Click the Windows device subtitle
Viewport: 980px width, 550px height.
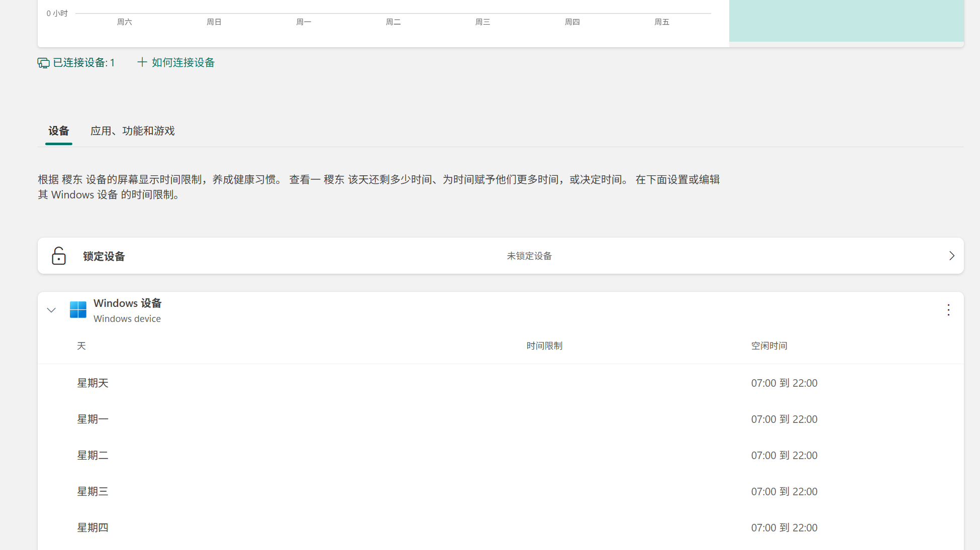[127, 318]
